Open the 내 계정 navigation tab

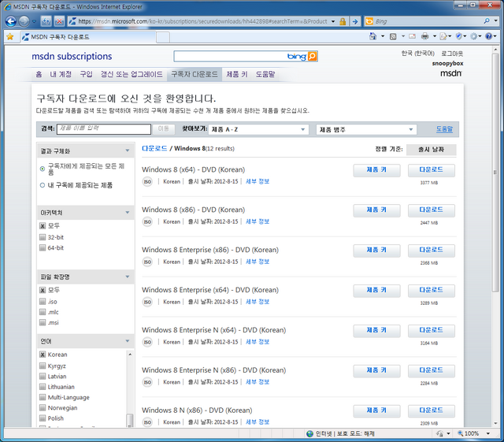[x=61, y=74]
